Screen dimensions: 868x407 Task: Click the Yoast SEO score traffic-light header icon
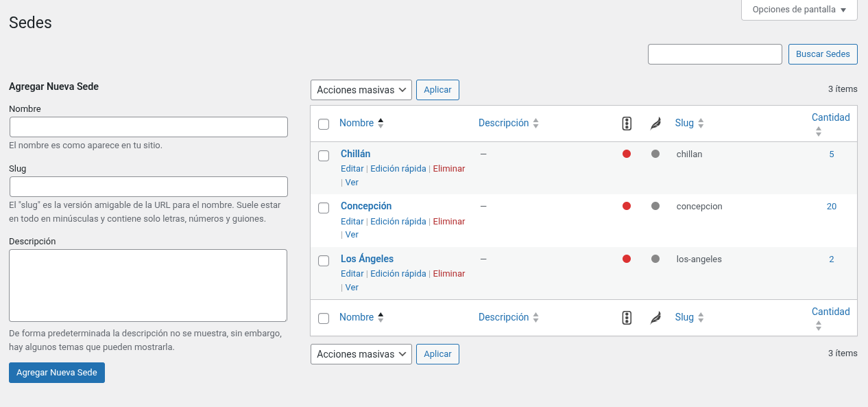(627, 124)
